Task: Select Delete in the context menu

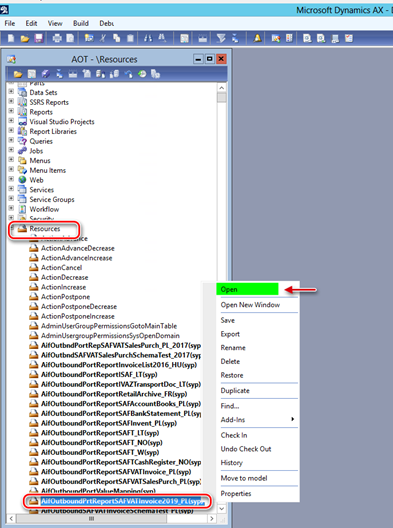Action: pos(230,361)
